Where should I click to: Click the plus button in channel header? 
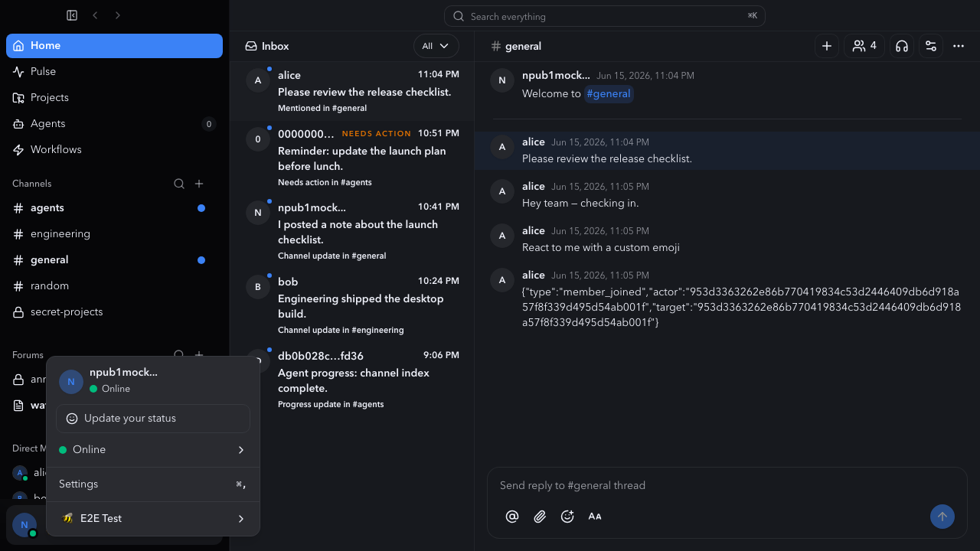[827, 46]
